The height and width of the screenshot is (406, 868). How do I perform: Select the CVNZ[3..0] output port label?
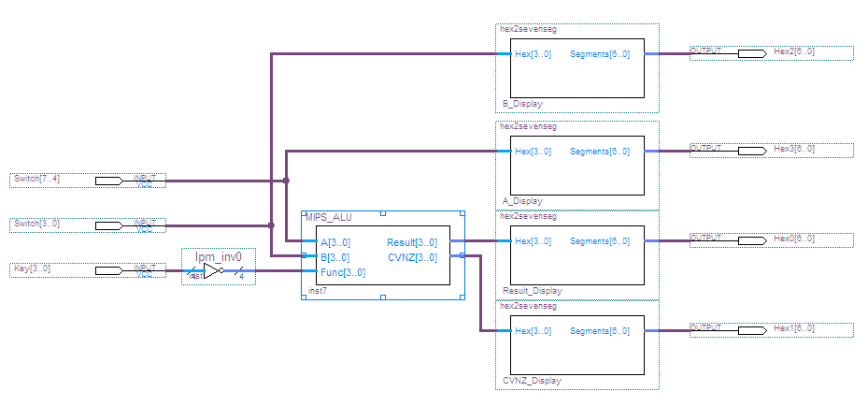[x=413, y=257]
